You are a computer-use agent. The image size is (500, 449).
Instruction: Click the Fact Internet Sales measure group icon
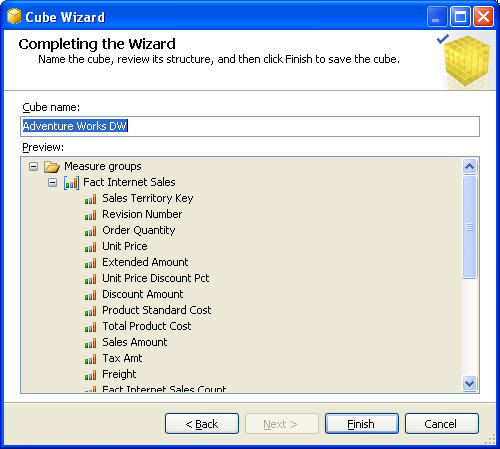(x=71, y=183)
